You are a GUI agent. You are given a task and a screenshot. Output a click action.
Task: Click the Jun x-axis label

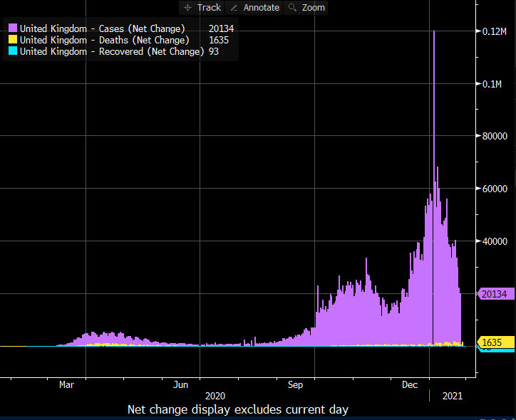point(180,384)
